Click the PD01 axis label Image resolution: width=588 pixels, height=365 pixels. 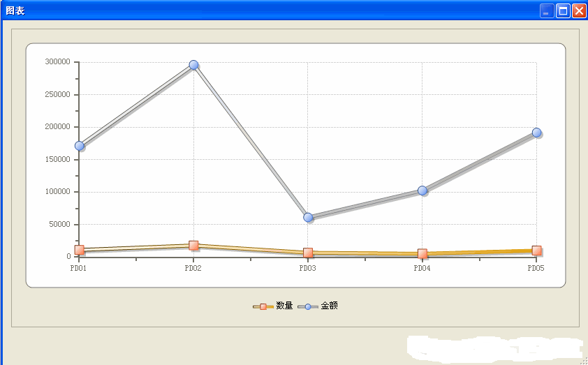[78, 268]
